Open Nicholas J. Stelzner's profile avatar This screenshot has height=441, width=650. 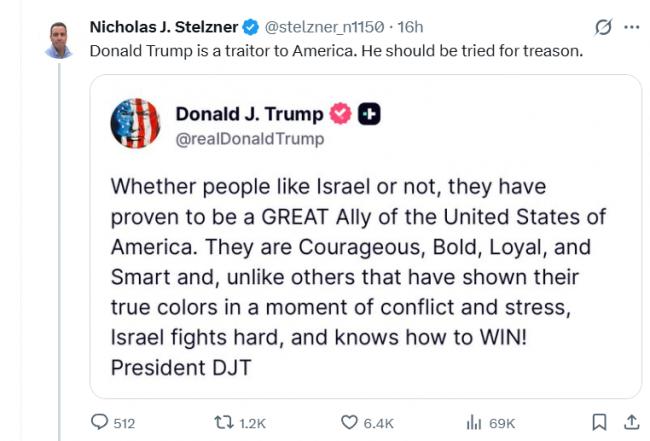(59, 39)
